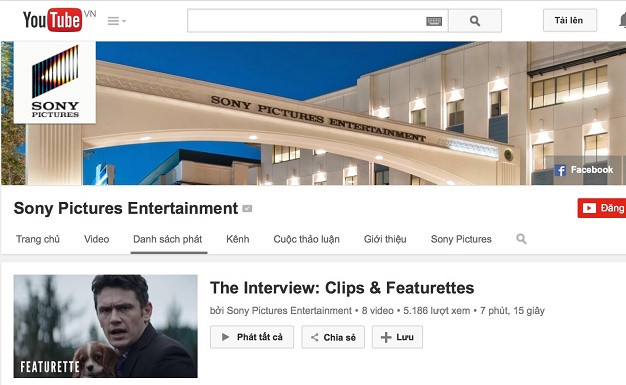Click the channel search magnifier icon

pyautogui.click(x=521, y=239)
